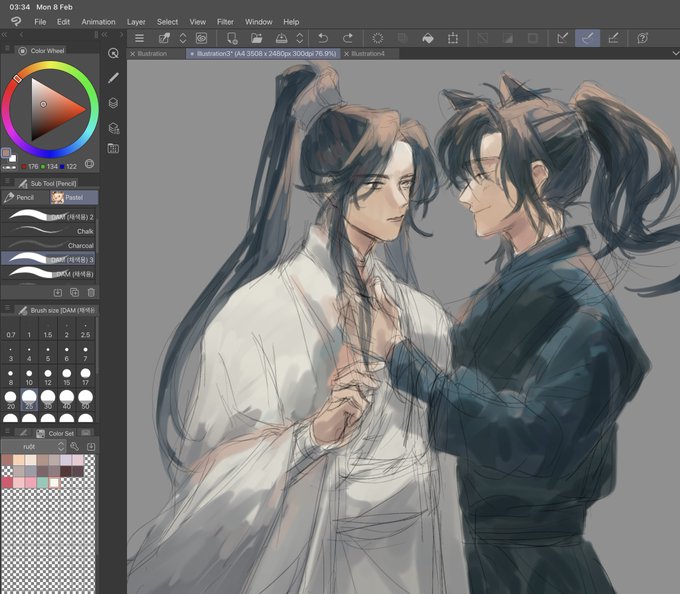The height and width of the screenshot is (594, 680).
Task: Toggle the highlighted Snap to Special Ruler icon
Action: 588,38
